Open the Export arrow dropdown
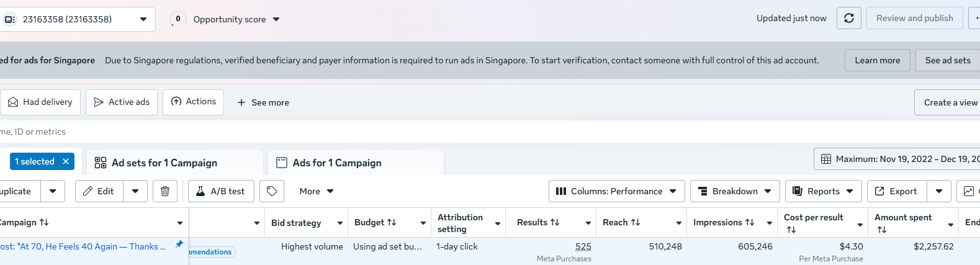Screen dimensions: 980x265 pos(938,191)
